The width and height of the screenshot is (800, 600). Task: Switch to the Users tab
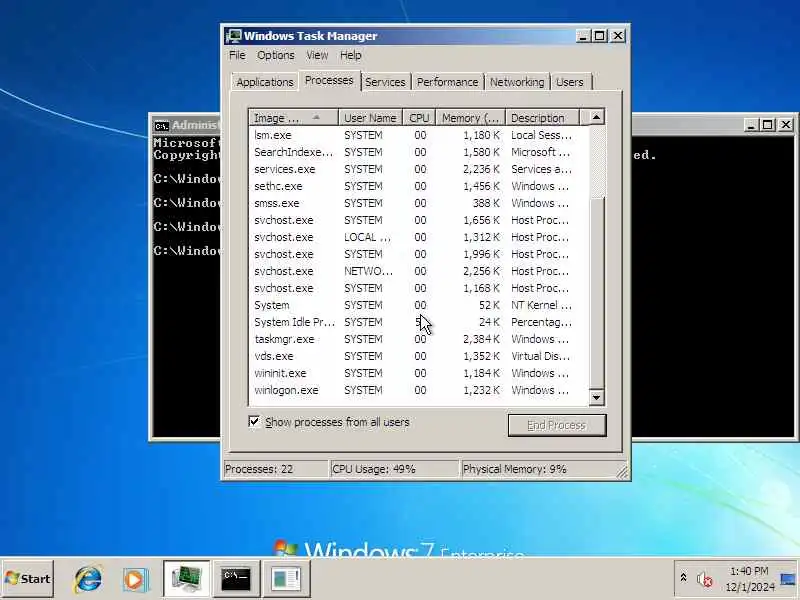click(570, 82)
